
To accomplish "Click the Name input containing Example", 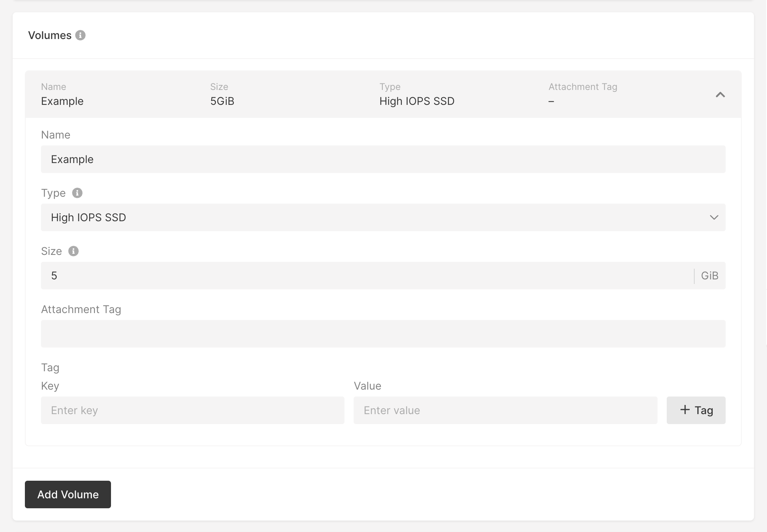I will pyautogui.click(x=383, y=159).
